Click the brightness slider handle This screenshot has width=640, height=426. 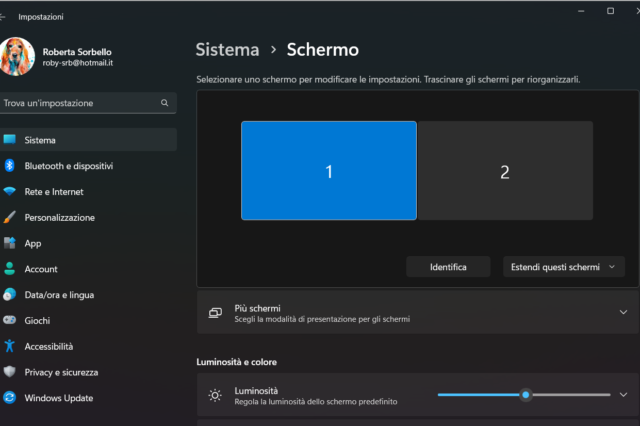pyautogui.click(x=526, y=395)
